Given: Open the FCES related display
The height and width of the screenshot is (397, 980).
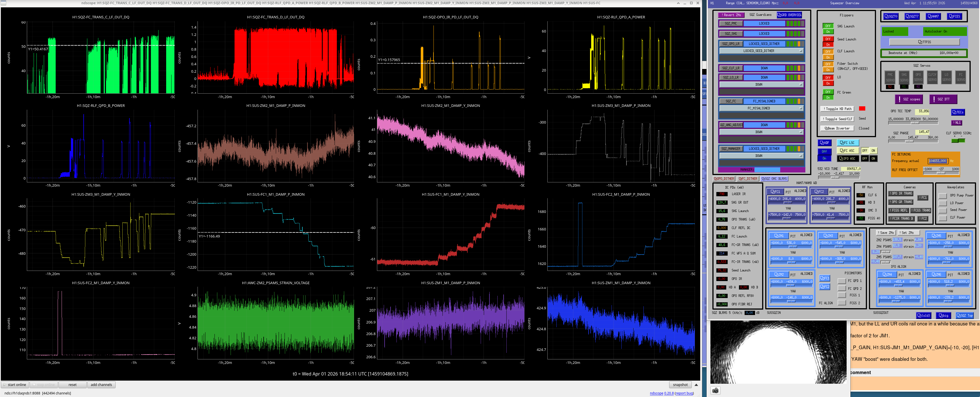Looking at the screenshot, I should click(x=955, y=16).
